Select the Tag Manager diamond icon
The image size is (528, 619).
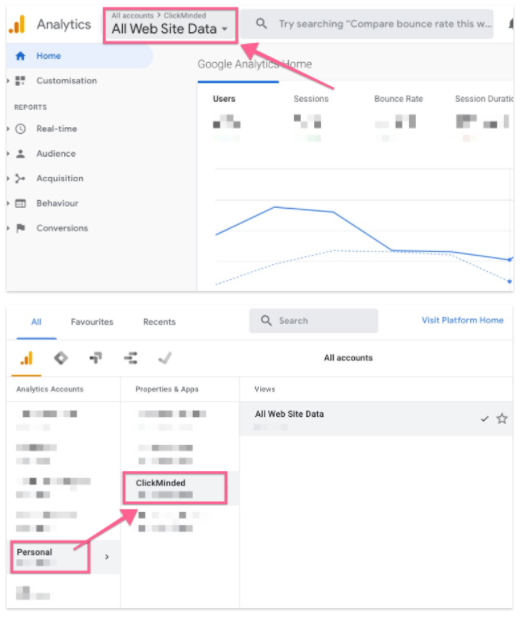(61, 358)
